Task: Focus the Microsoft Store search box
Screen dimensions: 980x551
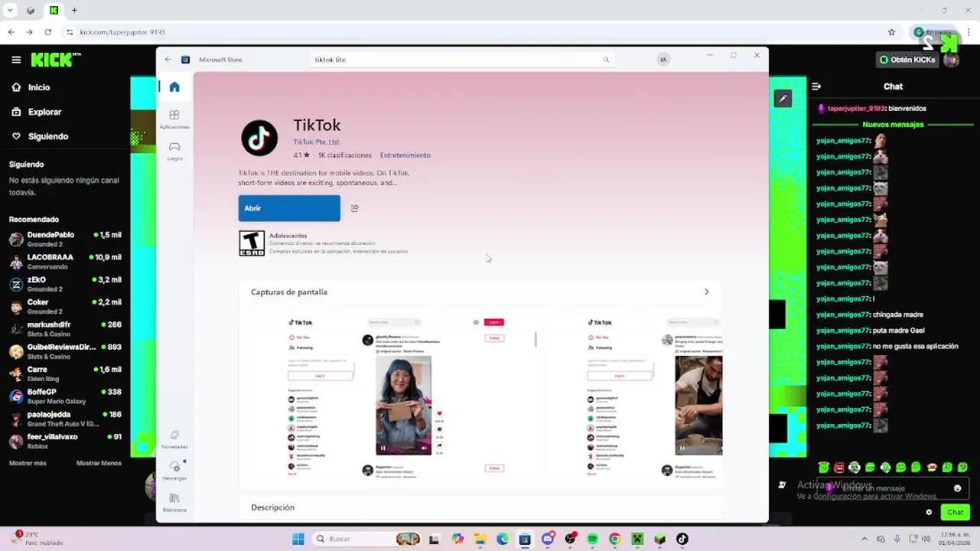Action: click(x=462, y=59)
